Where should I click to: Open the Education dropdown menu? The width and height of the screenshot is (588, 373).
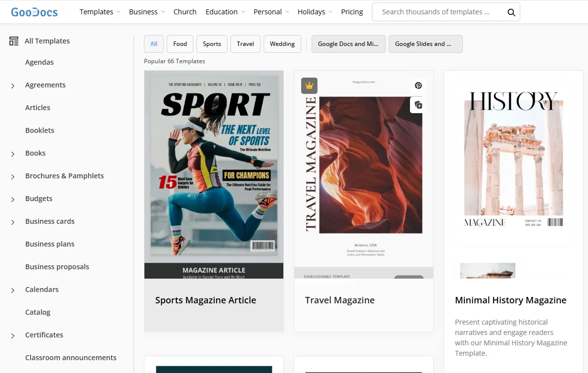point(225,12)
